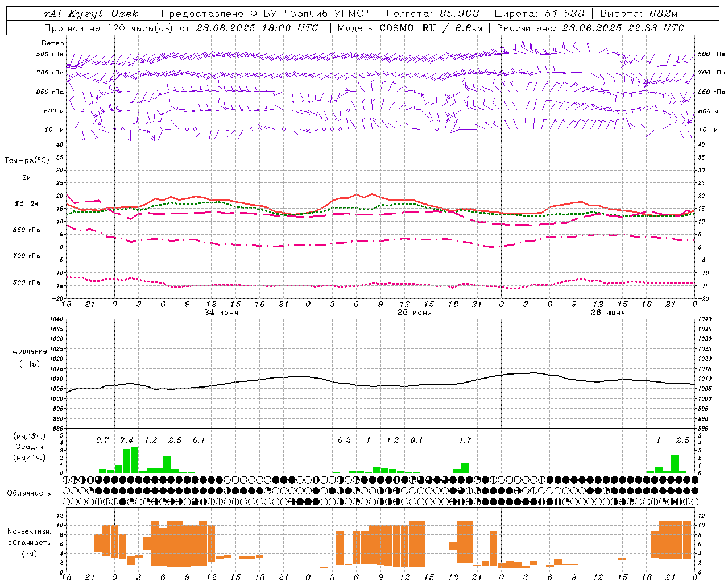Click the station title rAl_Kyzyl-Ozek
Viewport: 728px width, 582px height.
91,14
